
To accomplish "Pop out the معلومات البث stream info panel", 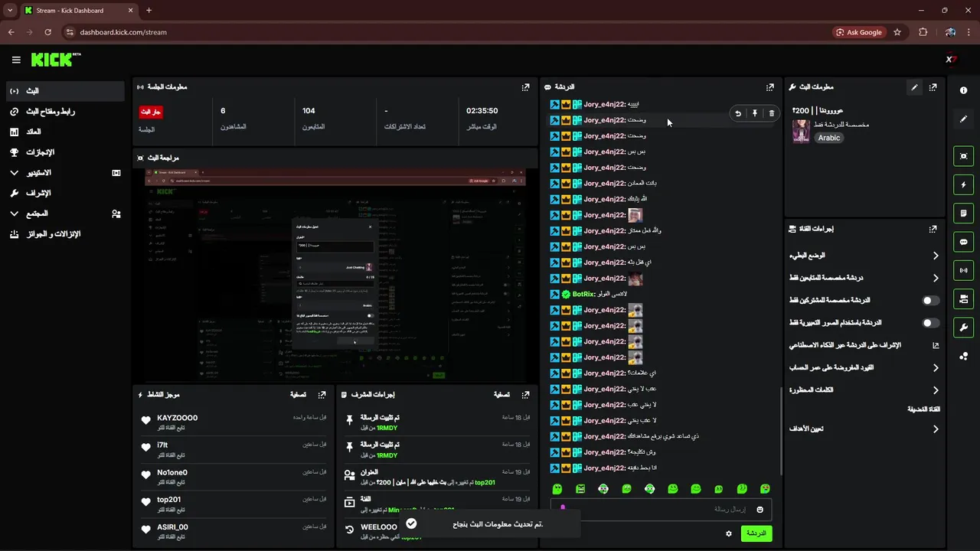I will click(933, 87).
